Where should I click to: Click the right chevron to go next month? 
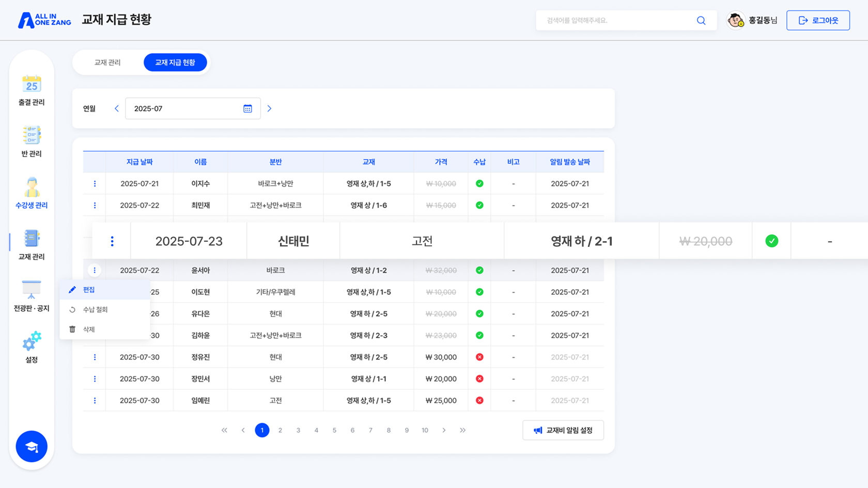pos(269,108)
